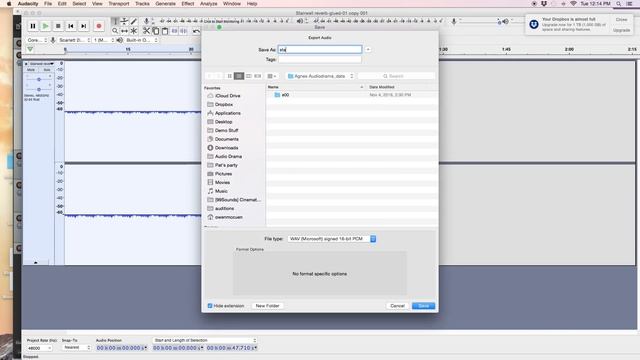
Task: Click the Undo arrow icon
Action: click(x=196, y=31)
